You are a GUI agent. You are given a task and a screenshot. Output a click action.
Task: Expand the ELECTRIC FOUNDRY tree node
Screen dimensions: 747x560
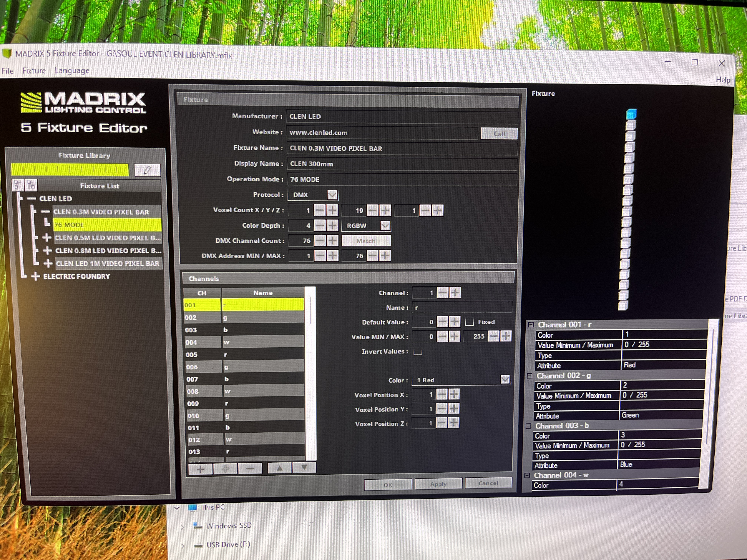pos(35,276)
